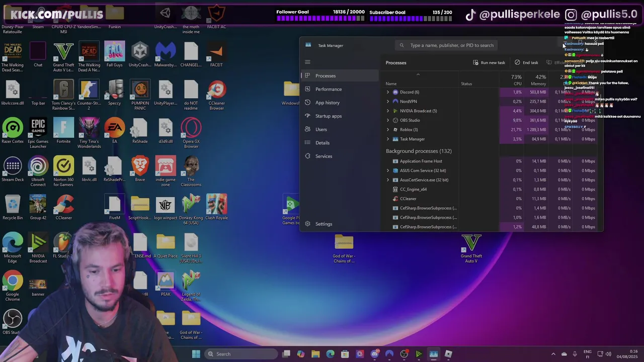Viewport: 644px width, 362px height.
Task: Click the Discord icon in the taskbar
Action: tap(374, 354)
